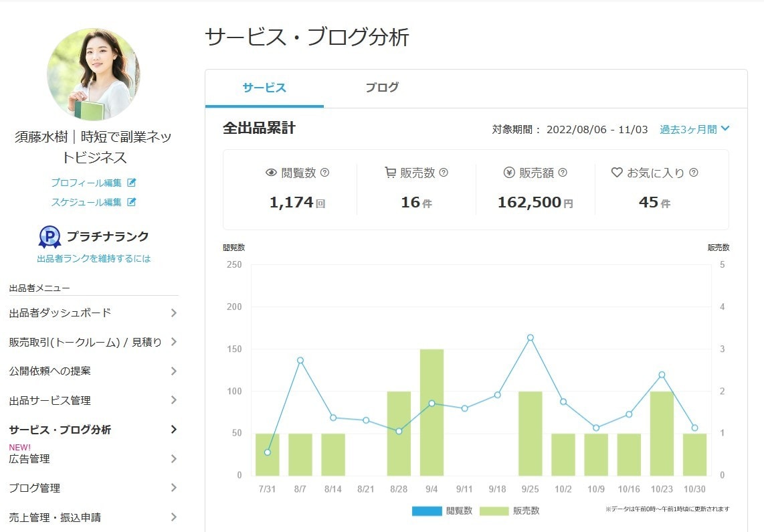Click the 全出品累計 heading

pyautogui.click(x=259, y=128)
